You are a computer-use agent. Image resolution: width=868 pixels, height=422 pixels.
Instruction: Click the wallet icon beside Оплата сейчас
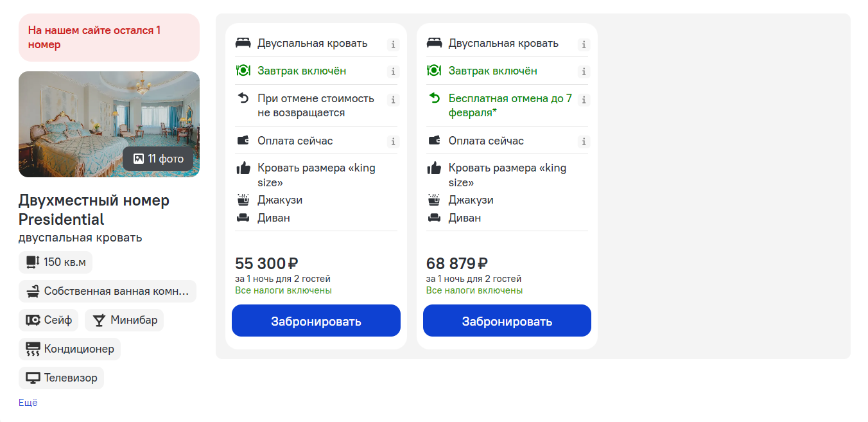coord(243,140)
